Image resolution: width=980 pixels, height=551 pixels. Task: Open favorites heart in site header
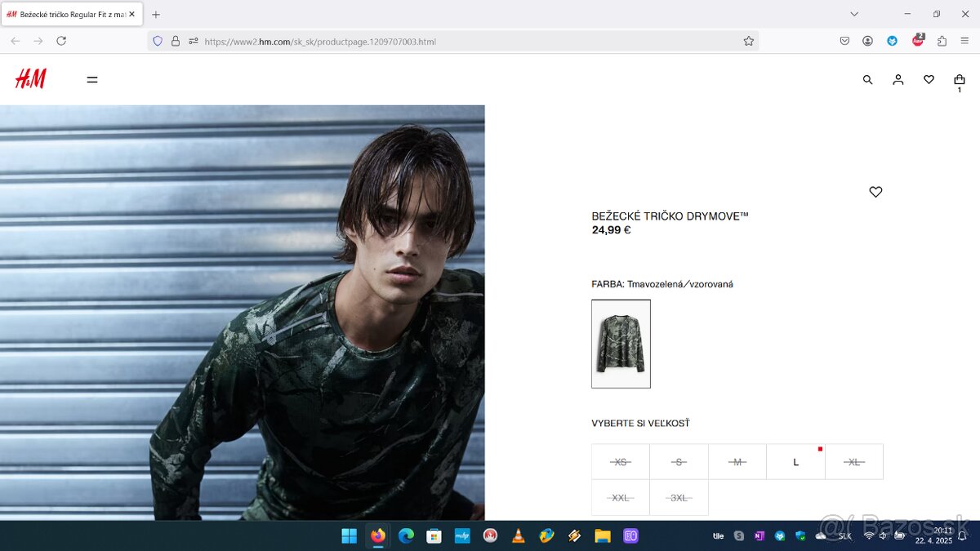click(x=929, y=80)
